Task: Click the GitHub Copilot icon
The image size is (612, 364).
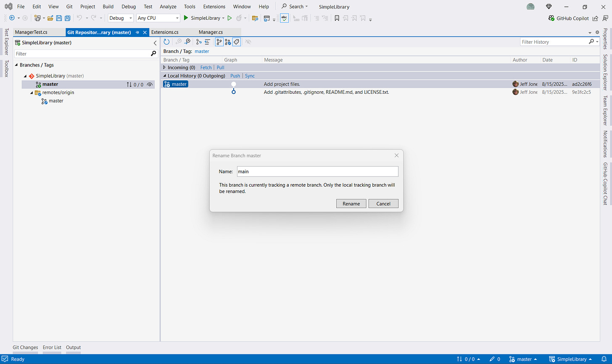Action: pos(551,18)
